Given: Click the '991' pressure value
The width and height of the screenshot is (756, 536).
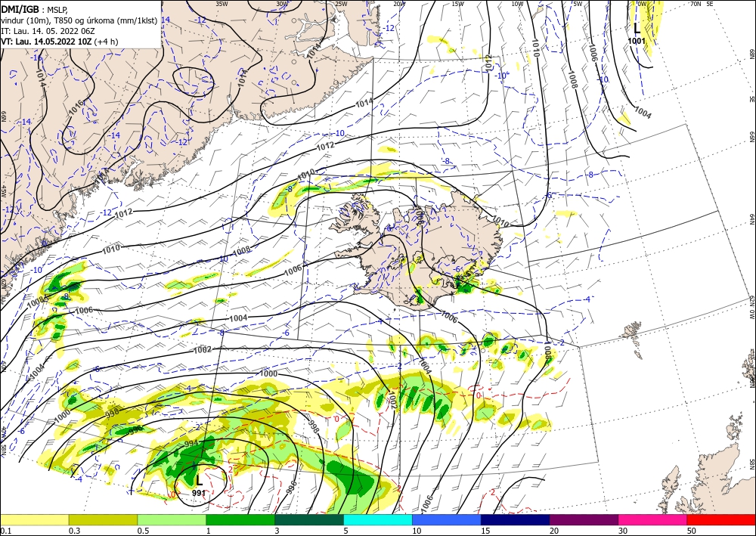Looking at the screenshot, I should [199, 493].
